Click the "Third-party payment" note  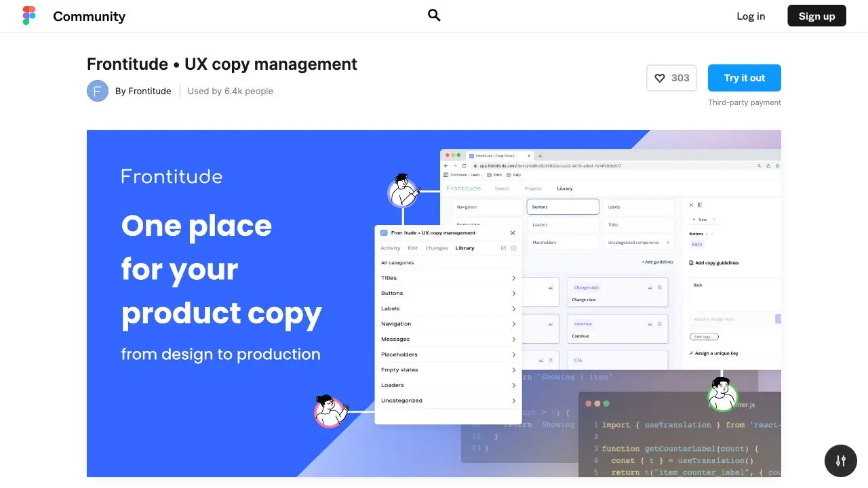[x=745, y=102]
